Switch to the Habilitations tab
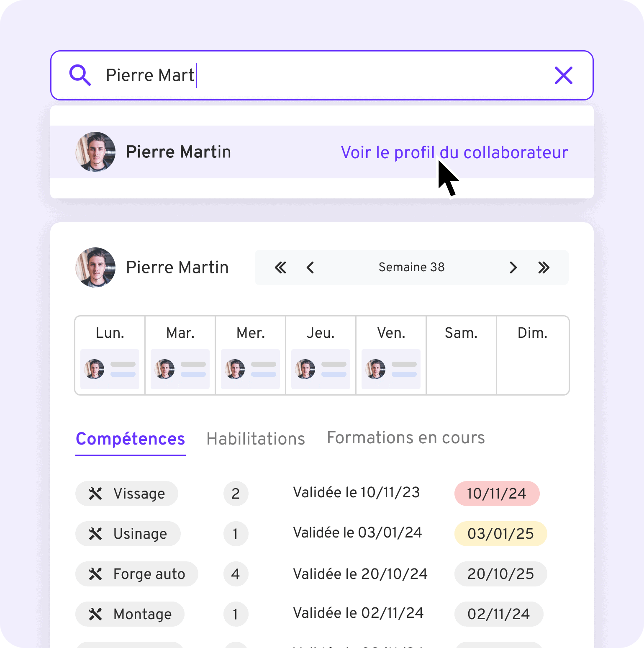Viewport: 644px width, 648px height. pos(256,439)
